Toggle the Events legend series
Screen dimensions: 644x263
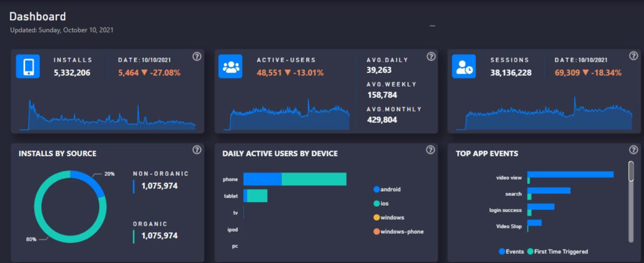512,252
